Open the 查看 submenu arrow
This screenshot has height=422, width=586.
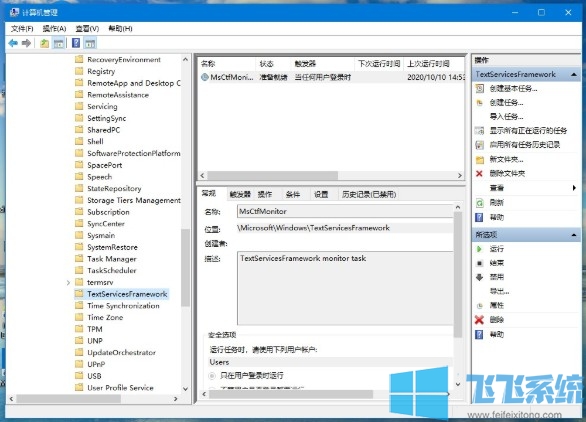(574, 188)
